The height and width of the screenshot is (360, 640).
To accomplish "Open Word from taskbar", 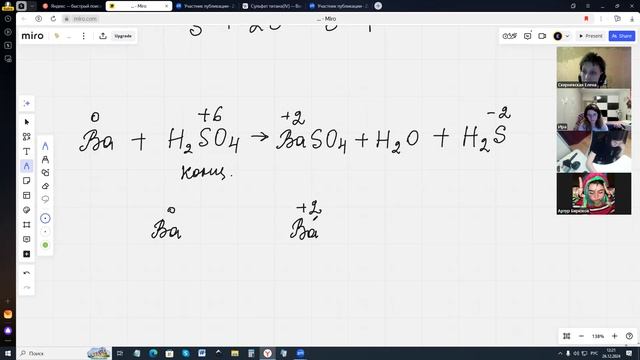I will 202,353.
